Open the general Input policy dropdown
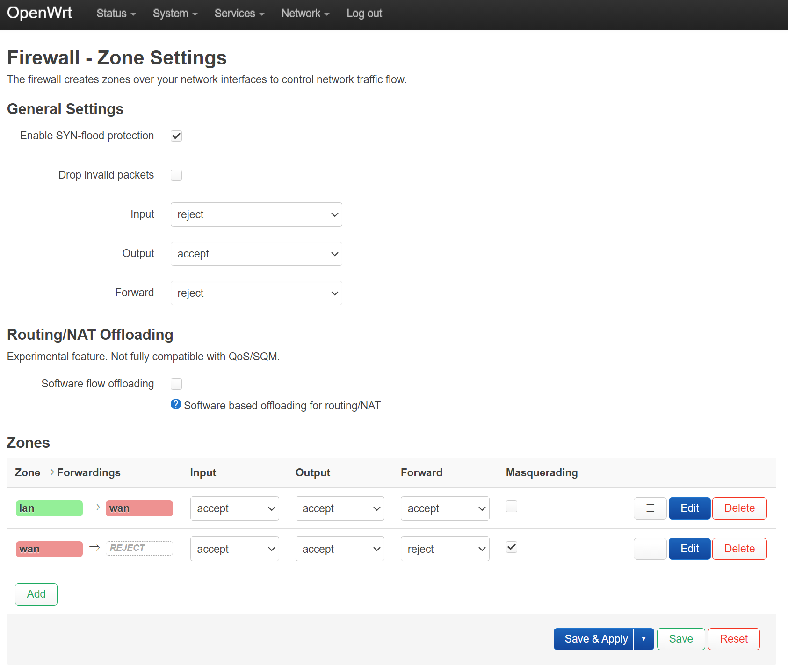 pyautogui.click(x=256, y=214)
